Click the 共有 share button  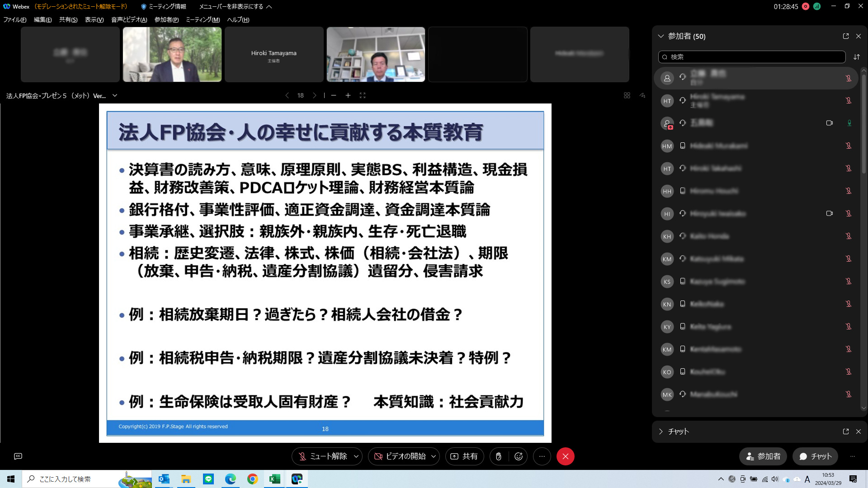point(464,456)
